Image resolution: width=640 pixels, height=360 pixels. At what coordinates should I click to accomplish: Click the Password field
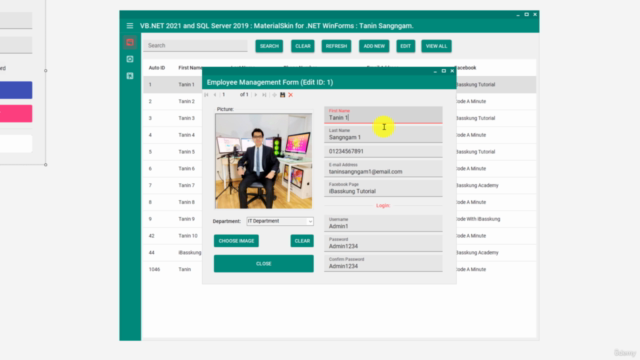point(383,244)
